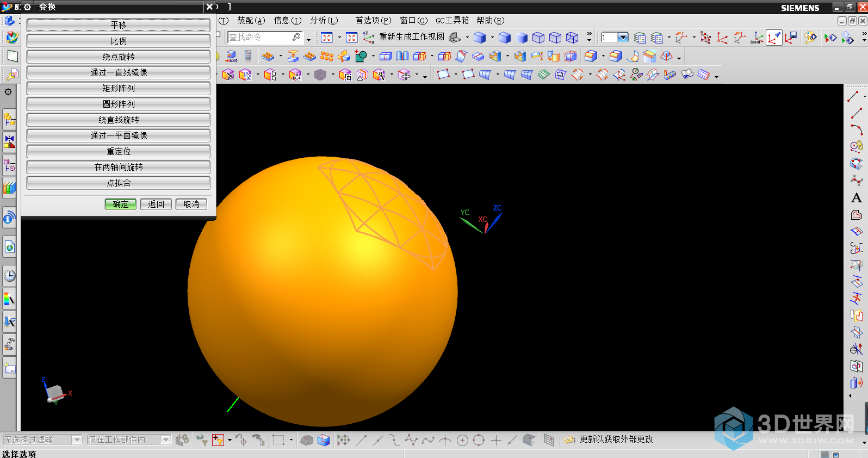Viewport: 868px width, 458px height.
Task: Click the WCS origin (0,0,0) icon
Action: point(757,38)
